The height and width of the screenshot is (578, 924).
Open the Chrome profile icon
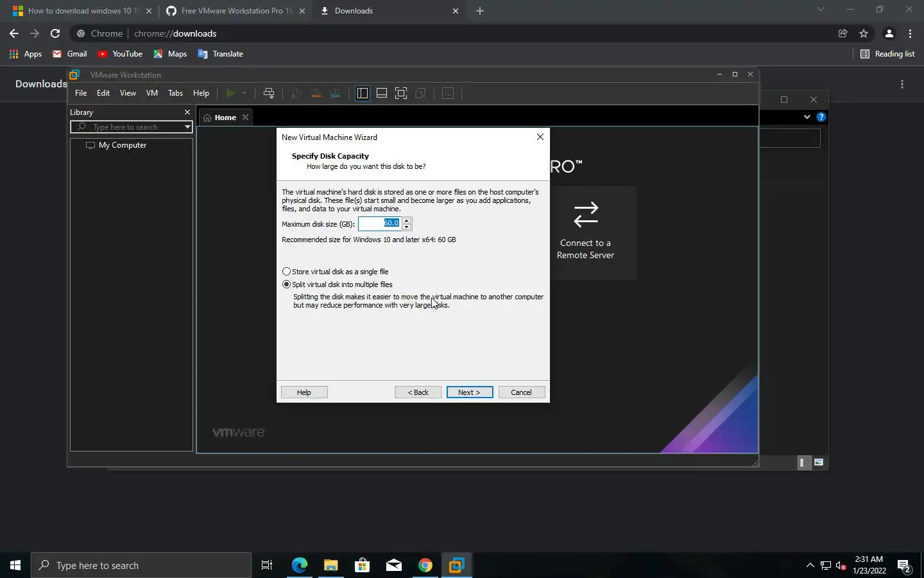click(889, 33)
